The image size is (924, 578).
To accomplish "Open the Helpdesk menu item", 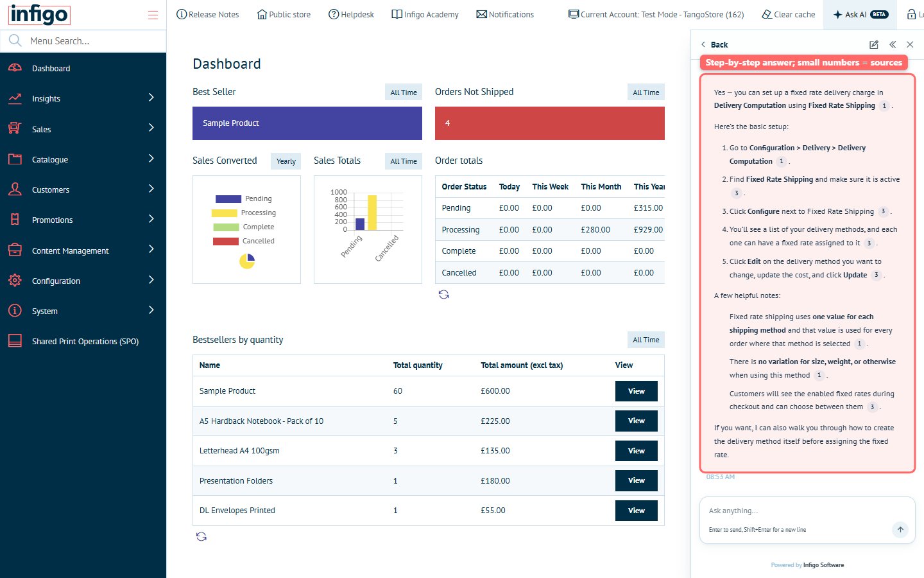I will click(x=351, y=14).
